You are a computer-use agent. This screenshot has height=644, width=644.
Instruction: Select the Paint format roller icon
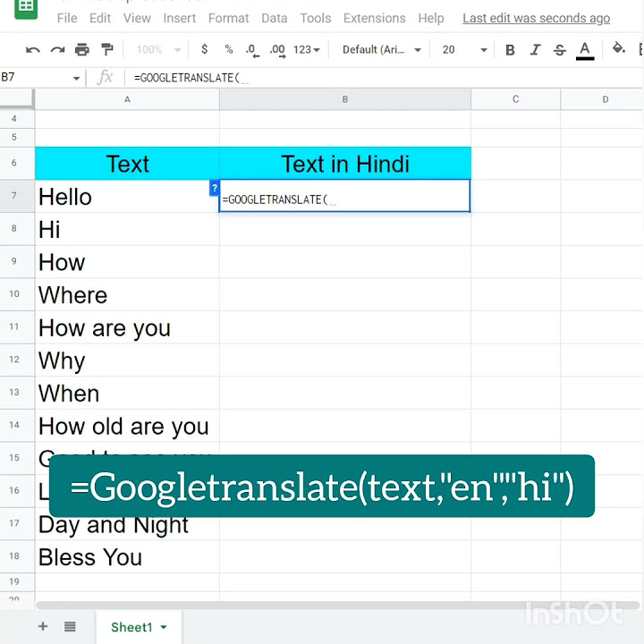[106, 50]
